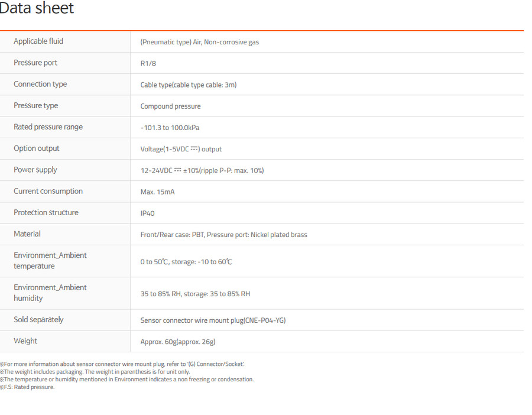Select the -101.3 to 100.0kPa value
Screen dimensions: 532x415
coord(170,128)
